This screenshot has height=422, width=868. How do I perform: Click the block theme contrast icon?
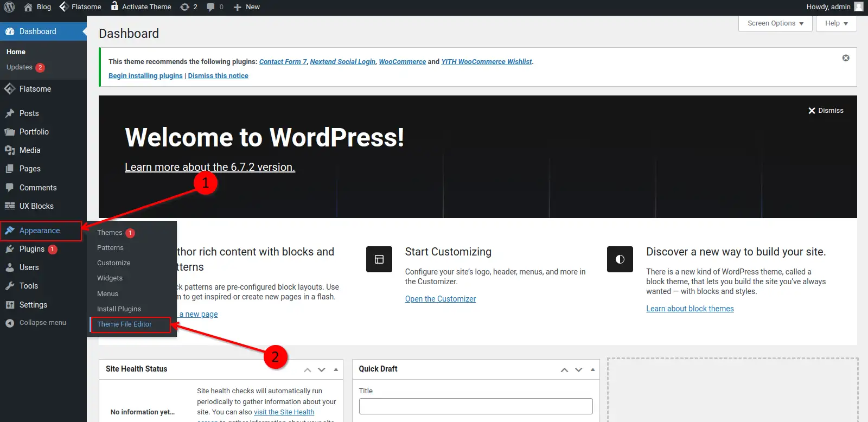click(x=620, y=259)
